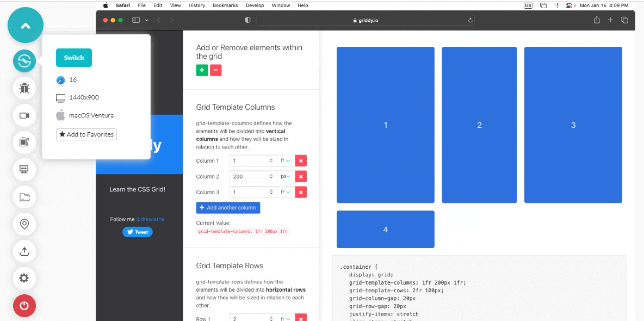This screenshot has height=321, width=644.
Task: Delete Column 2 with red X
Action: point(301,176)
